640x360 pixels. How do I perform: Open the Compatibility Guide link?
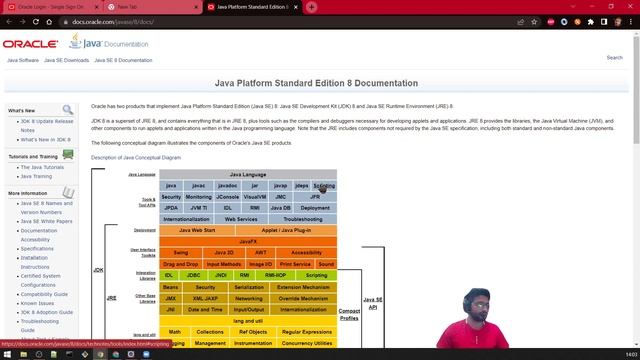(x=44, y=294)
